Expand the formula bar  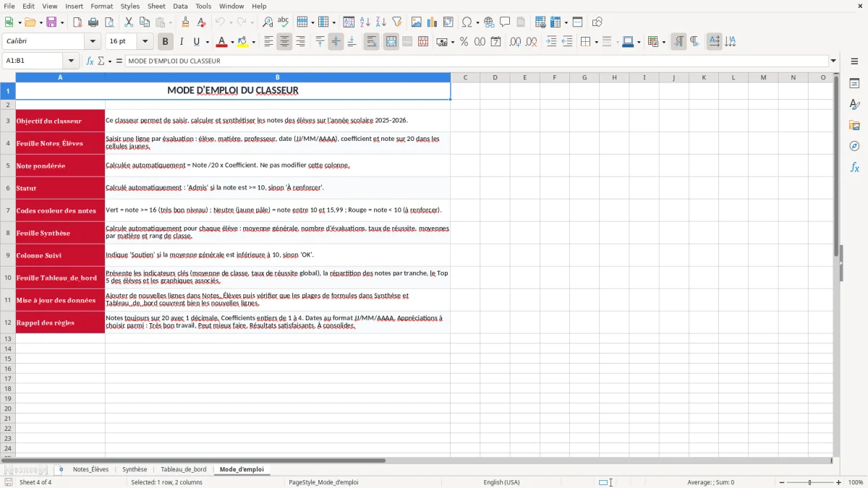[833, 61]
